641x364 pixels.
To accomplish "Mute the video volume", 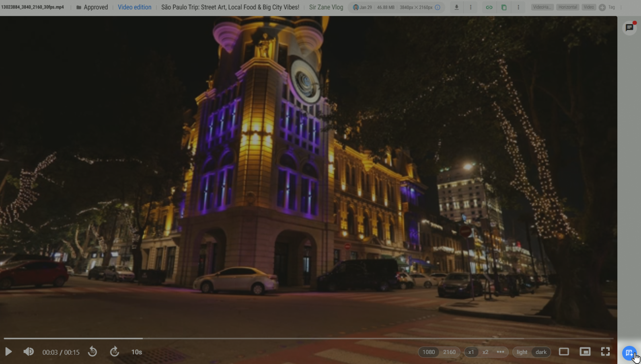I will [x=29, y=352].
